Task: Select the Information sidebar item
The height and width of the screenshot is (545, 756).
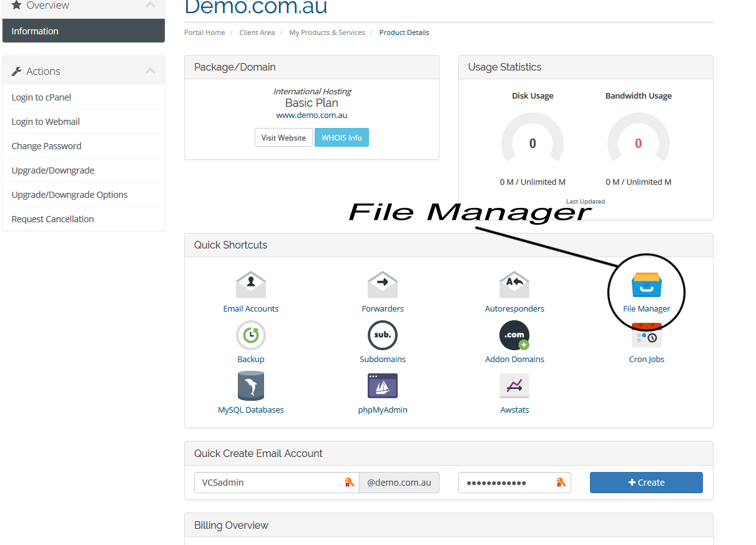Action: (x=35, y=31)
